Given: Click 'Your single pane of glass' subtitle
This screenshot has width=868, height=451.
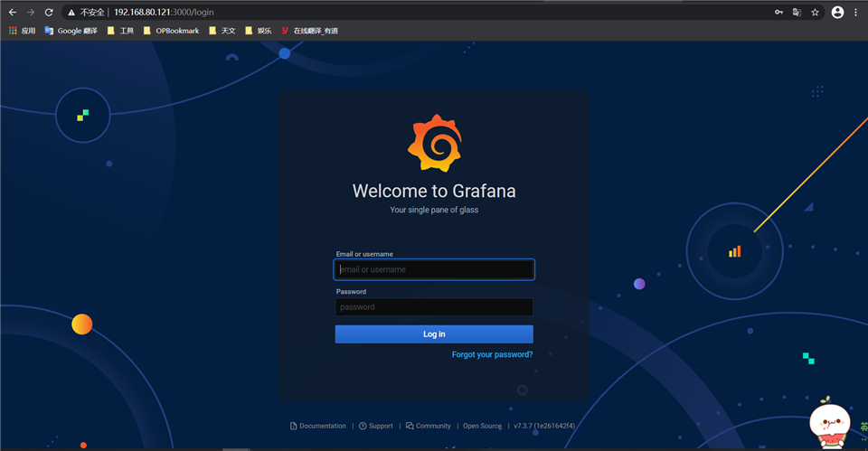Looking at the screenshot, I should tap(434, 210).
